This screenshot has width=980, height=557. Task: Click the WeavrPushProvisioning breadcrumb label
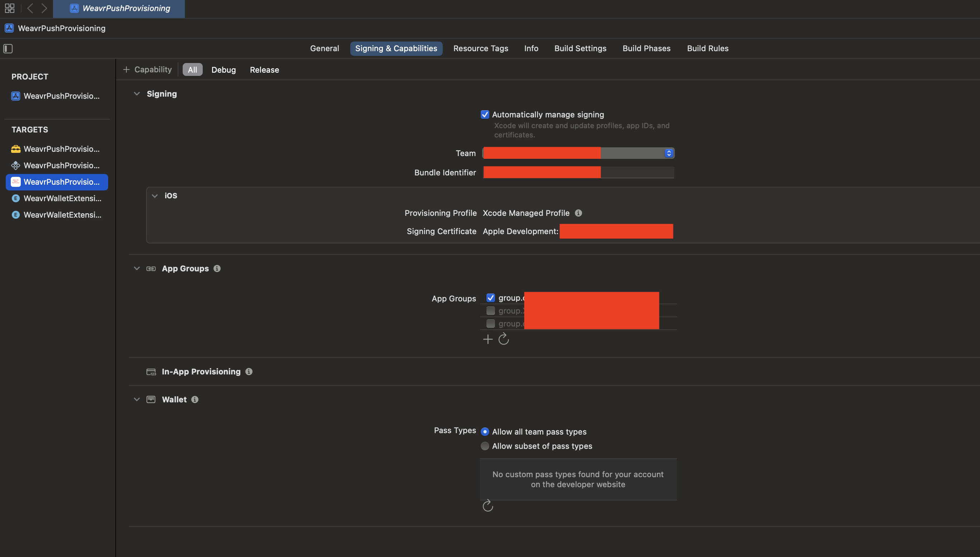point(61,28)
